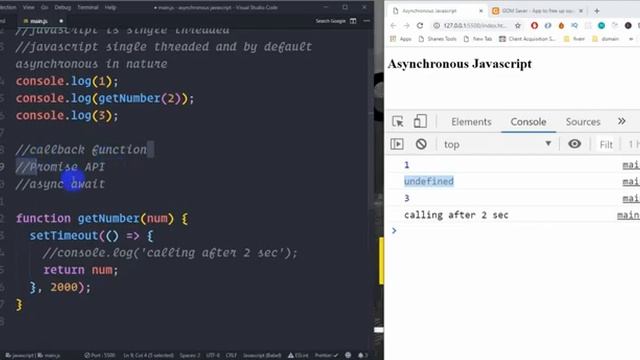Click the red Opera-style extension icon
640x360 pixels.
[x=534, y=25]
